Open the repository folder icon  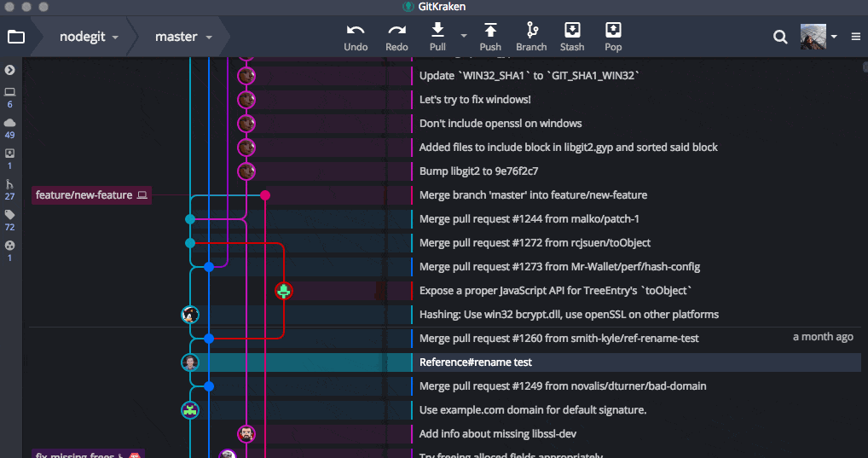click(x=16, y=37)
